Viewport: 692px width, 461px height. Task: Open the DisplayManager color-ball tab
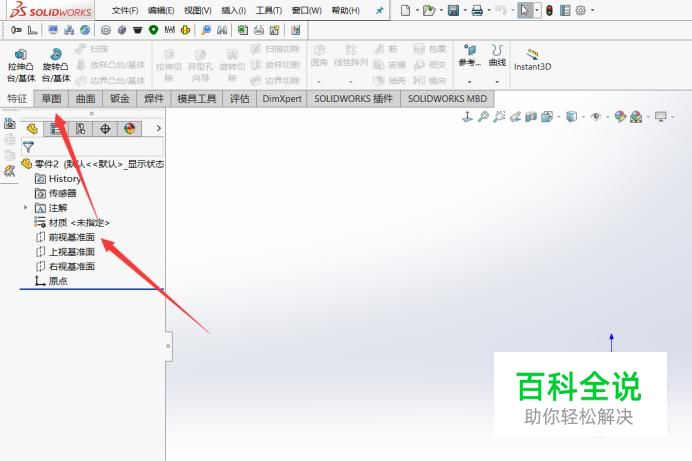129,129
